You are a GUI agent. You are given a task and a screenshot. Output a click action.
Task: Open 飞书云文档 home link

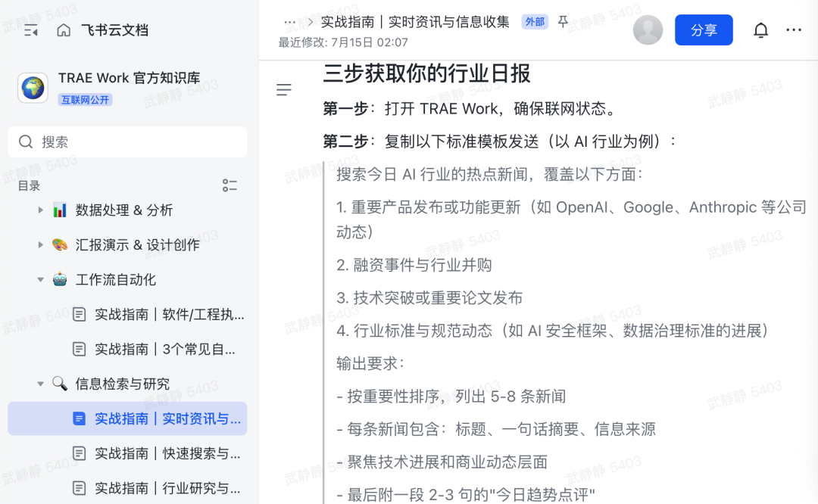pos(115,30)
